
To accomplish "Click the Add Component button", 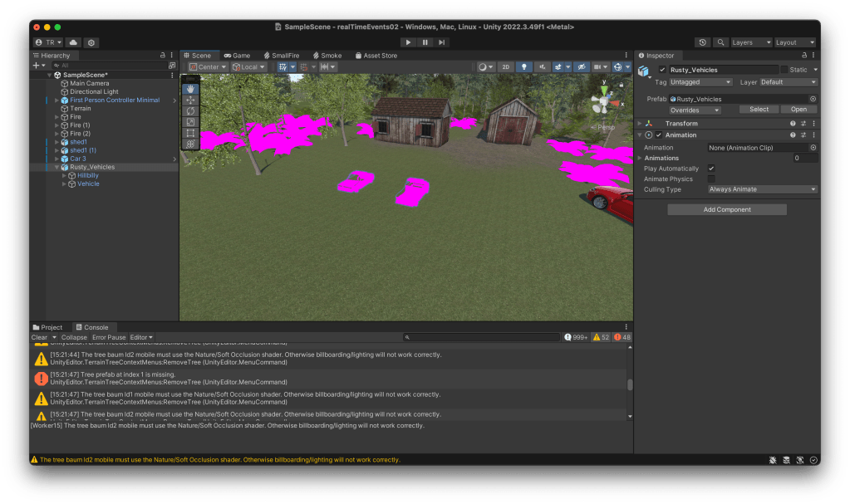I will tap(726, 210).
